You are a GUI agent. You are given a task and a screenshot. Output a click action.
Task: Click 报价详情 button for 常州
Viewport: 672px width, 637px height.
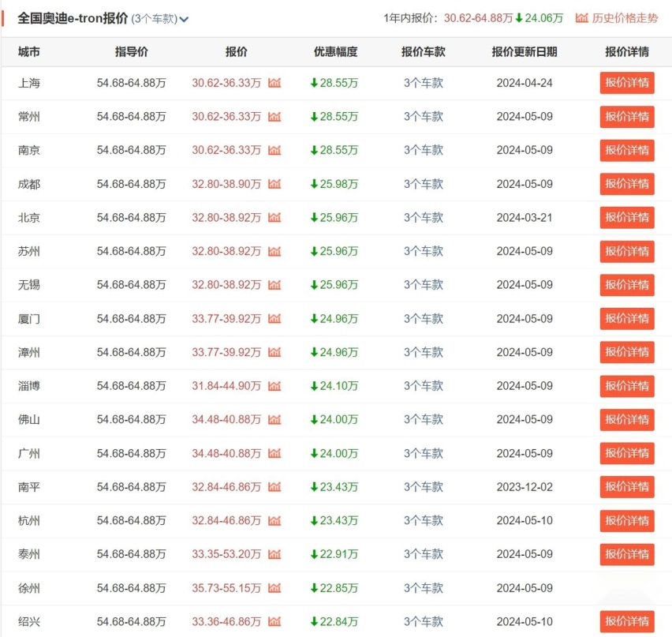(627, 117)
